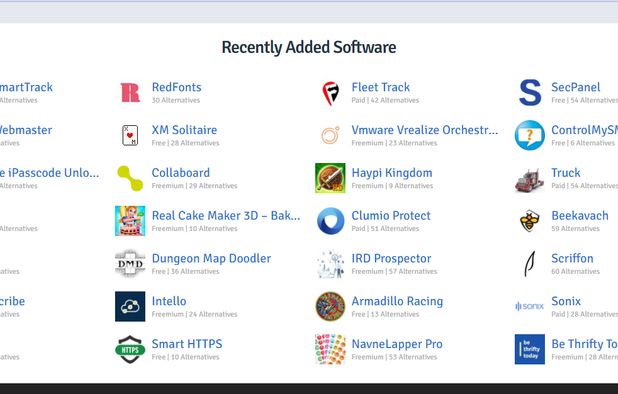618x394 pixels.
Task: Open the Fleet Track link
Action: (381, 87)
